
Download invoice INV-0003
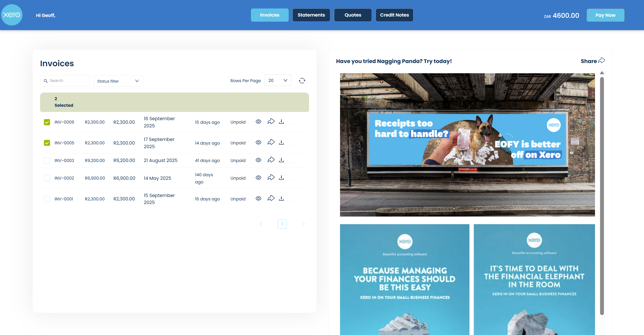tap(281, 160)
